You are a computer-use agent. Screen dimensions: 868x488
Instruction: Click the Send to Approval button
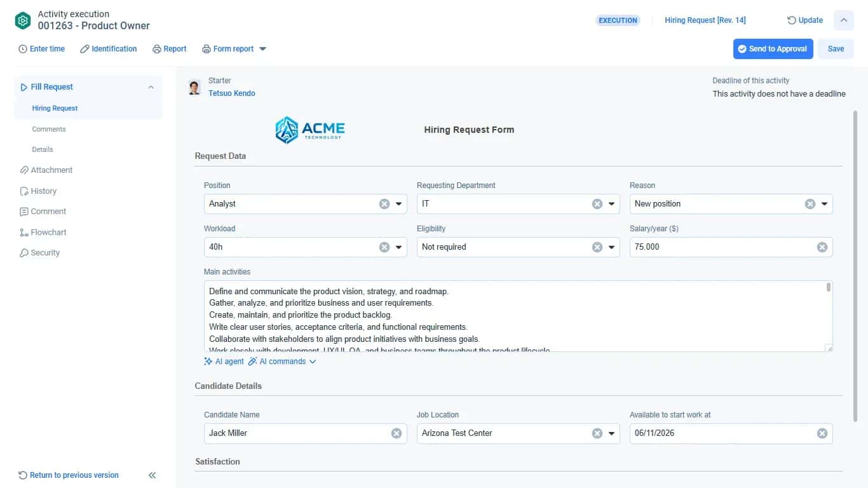click(x=773, y=49)
